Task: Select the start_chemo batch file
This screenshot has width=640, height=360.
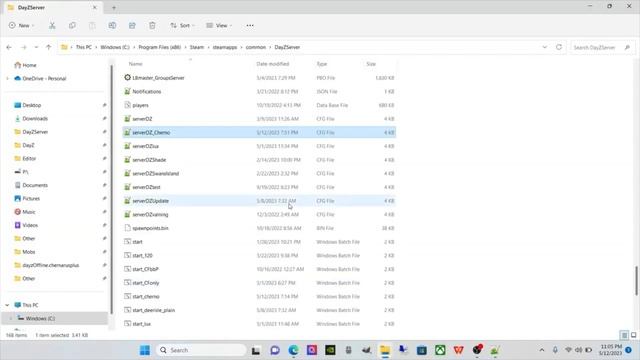Action: [x=259, y=296]
